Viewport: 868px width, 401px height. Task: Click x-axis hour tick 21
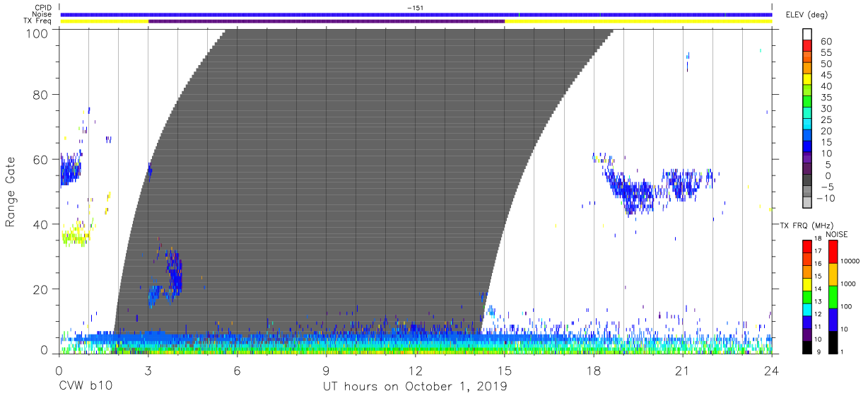[x=683, y=371]
